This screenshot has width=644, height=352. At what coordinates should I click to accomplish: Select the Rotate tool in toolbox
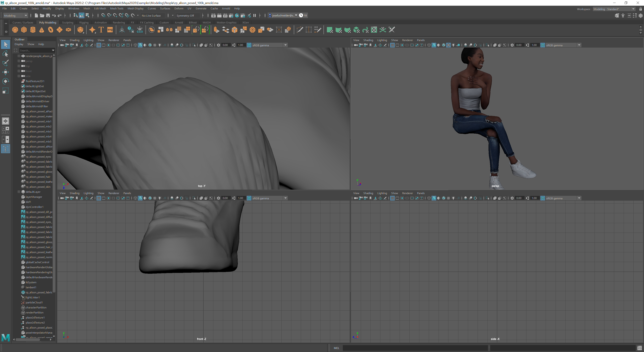click(6, 81)
